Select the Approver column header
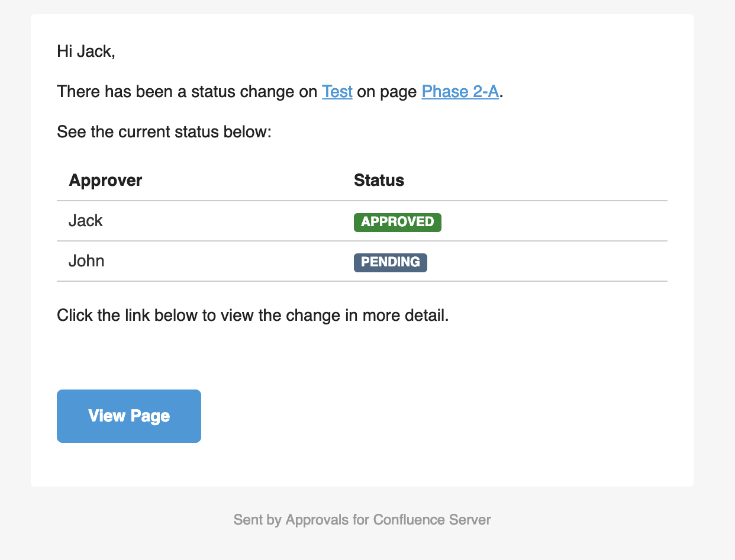 click(x=105, y=181)
